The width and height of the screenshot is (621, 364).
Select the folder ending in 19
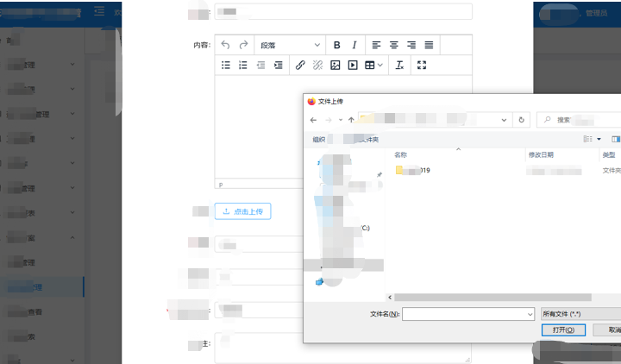click(413, 170)
